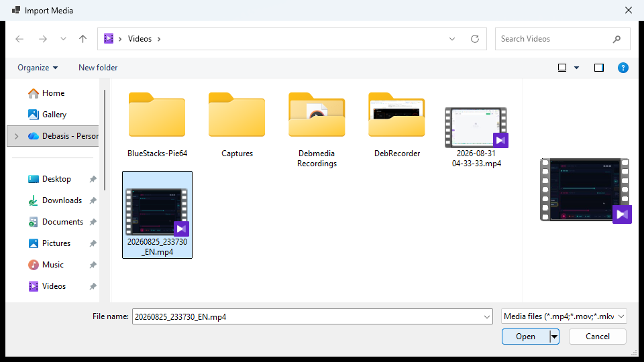The height and width of the screenshot is (362, 644).
Task: Select the 20260825_233730_EN.mp4 video file
Action: click(x=157, y=215)
